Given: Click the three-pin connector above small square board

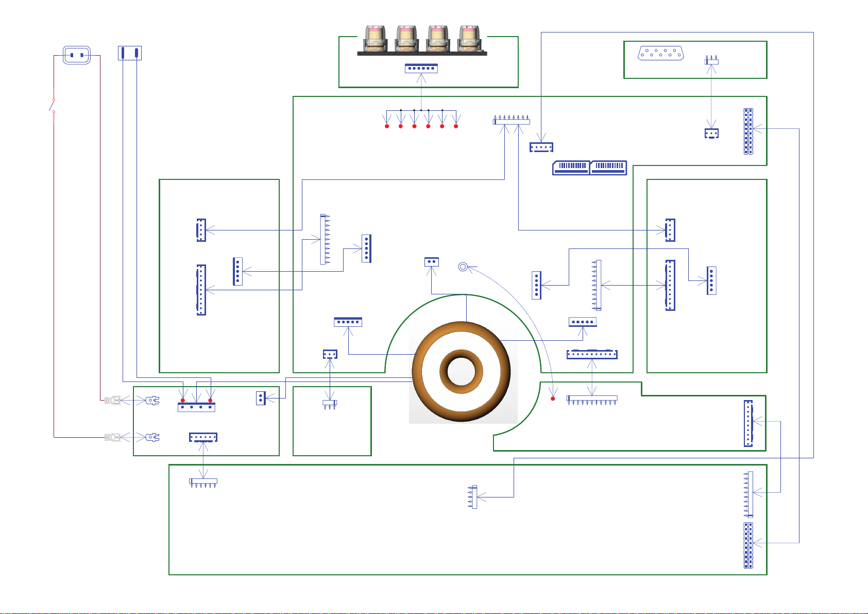Looking at the screenshot, I should click(330, 354).
